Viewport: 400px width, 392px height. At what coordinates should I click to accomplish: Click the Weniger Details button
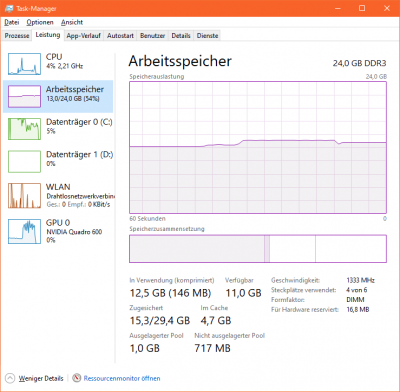34,378
